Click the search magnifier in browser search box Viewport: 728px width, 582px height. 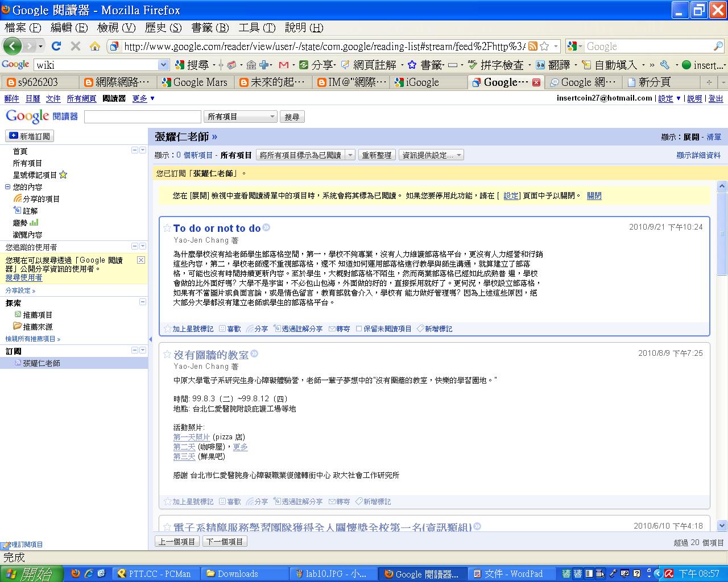pos(718,47)
